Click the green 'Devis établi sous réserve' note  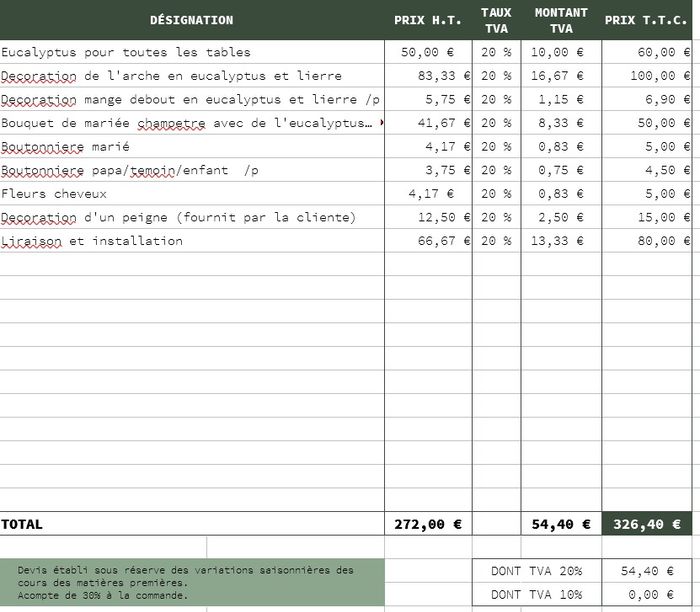pos(191,582)
